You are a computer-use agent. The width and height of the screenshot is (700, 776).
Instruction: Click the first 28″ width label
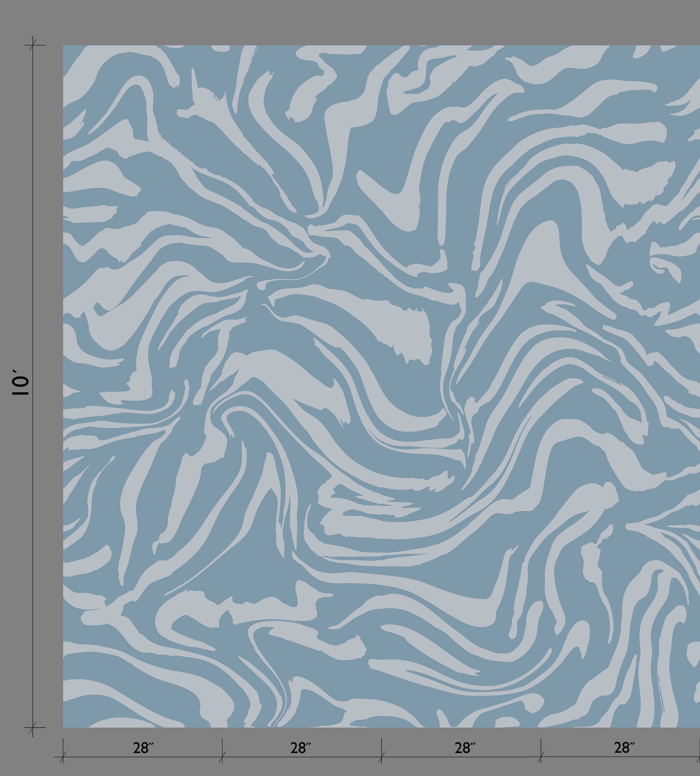tap(143, 748)
